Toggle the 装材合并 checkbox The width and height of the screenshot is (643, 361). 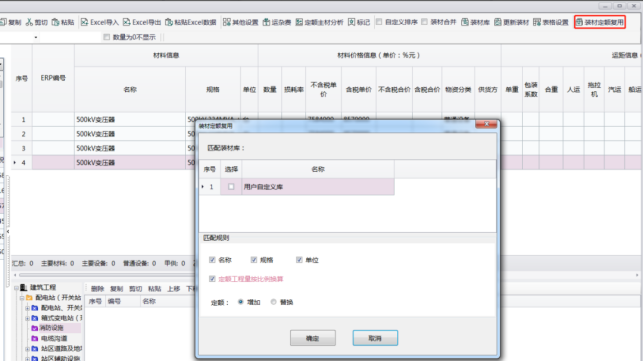424,22
